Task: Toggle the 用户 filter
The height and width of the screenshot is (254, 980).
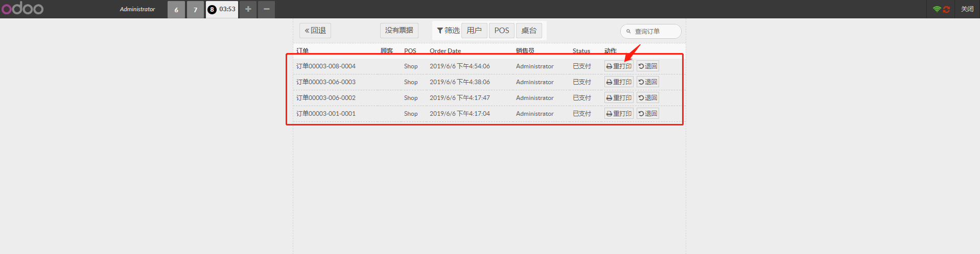Action: pos(474,31)
